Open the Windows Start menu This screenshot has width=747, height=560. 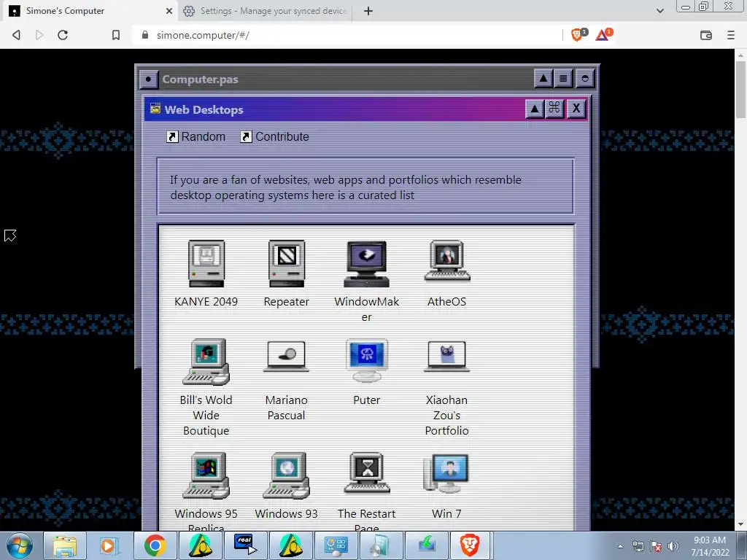20,545
